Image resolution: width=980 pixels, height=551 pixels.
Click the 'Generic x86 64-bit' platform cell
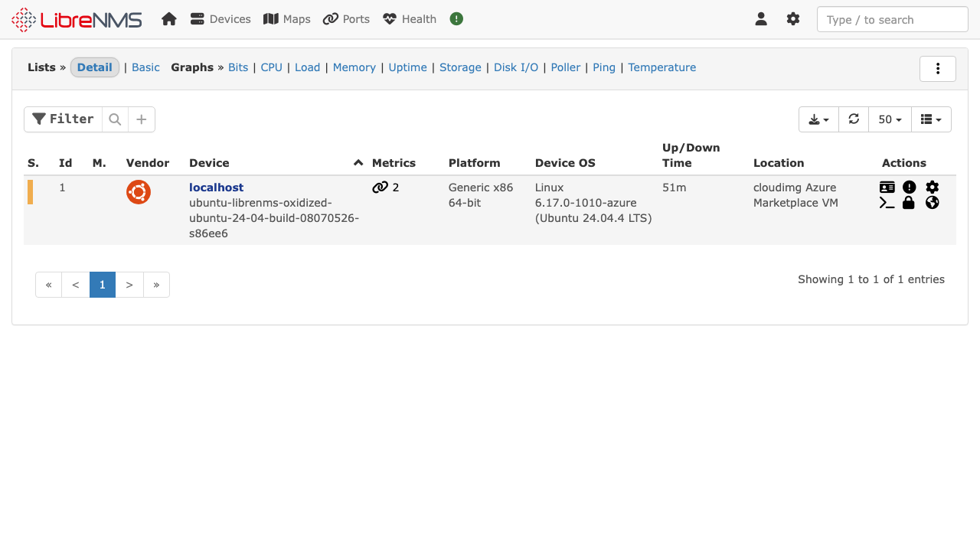(481, 195)
